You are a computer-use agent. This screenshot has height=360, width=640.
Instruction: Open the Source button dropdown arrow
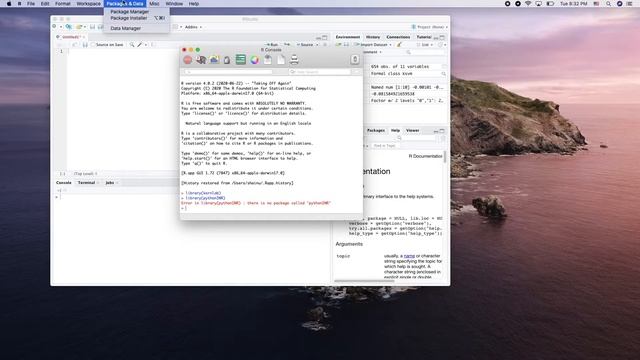pos(317,44)
